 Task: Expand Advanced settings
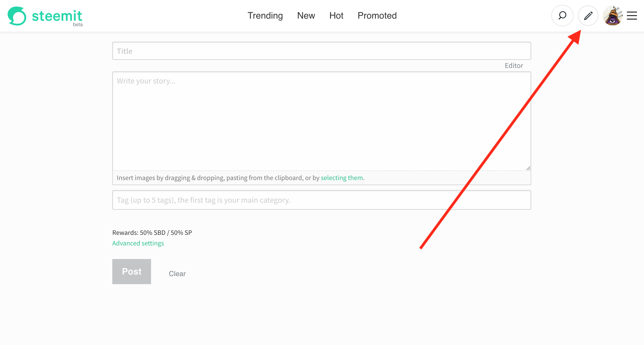coord(138,243)
